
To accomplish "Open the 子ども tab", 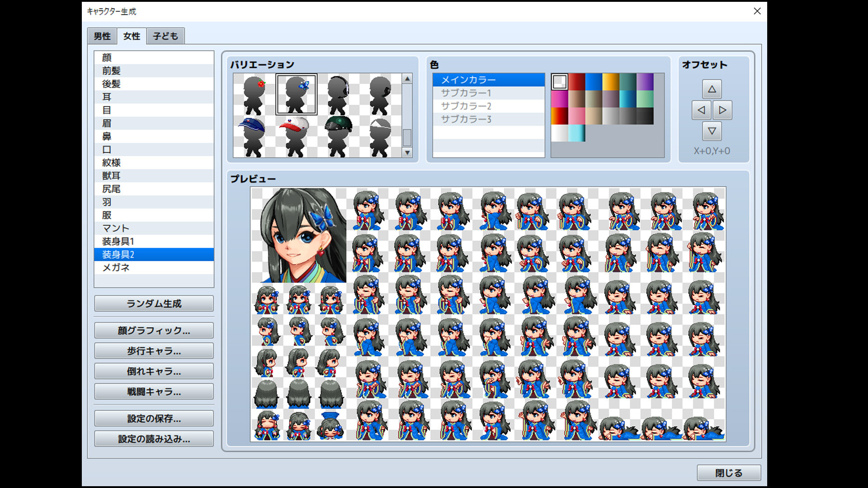I will pos(165,36).
